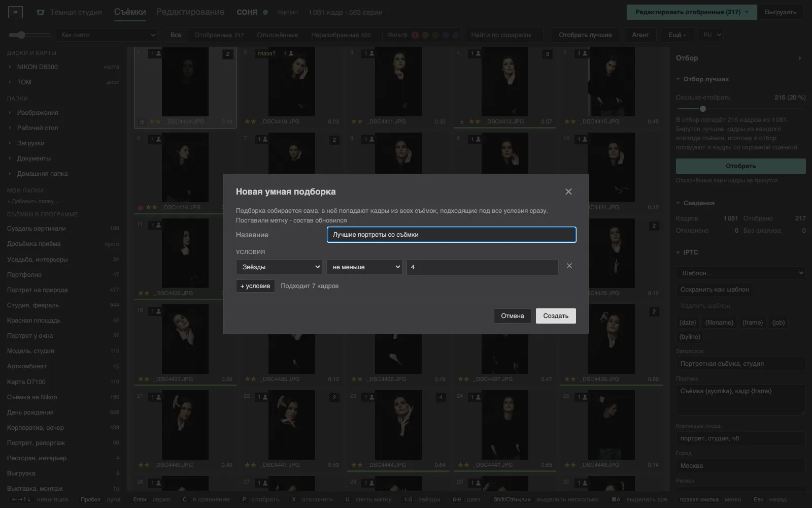Collapse the Отбор panel arrow
The image size is (812, 508).
800,58
